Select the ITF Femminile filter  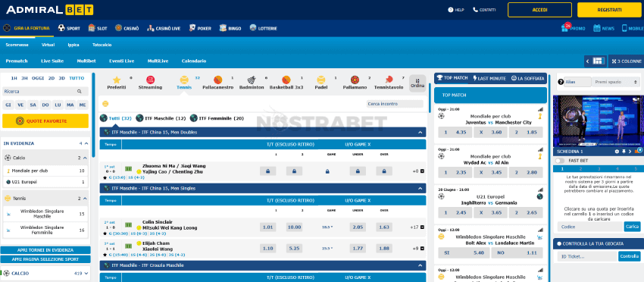(217, 118)
